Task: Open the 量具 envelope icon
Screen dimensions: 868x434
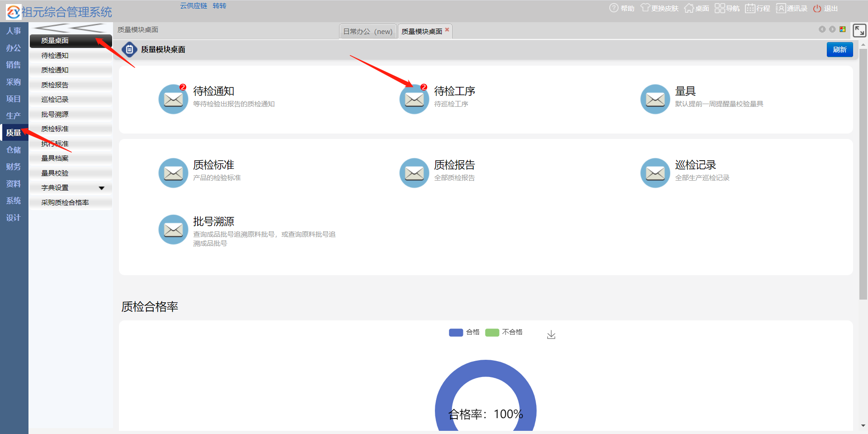Action: (x=655, y=99)
